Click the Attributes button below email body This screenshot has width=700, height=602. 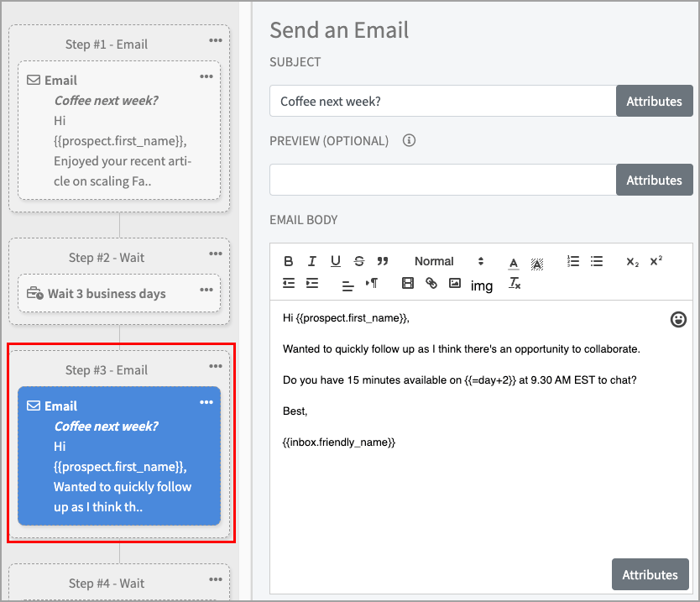click(x=650, y=575)
